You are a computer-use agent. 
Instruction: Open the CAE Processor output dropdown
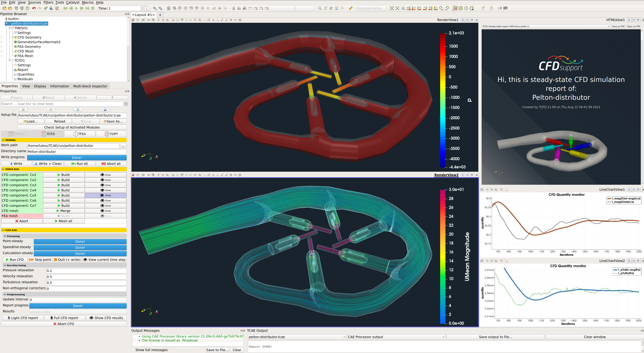pyautogui.click(x=396, y=337)
